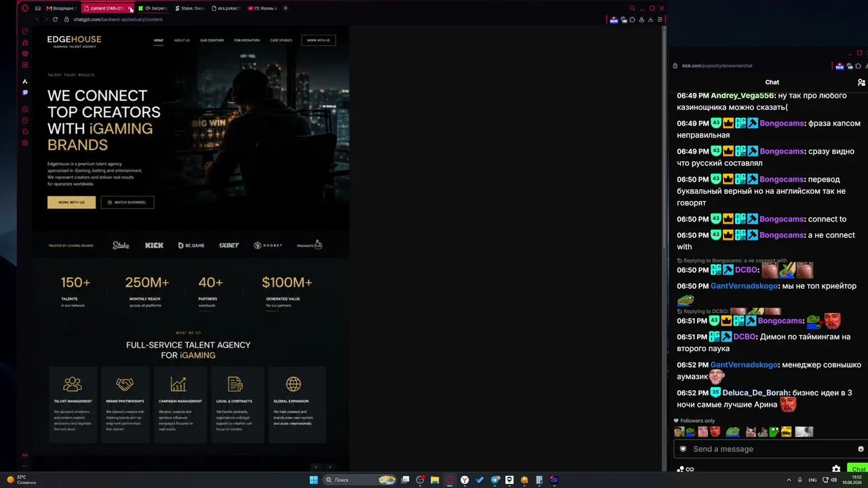This screenshot has width=868, height=488.
Task: Click username DCBO in the Димон message
Action: tap(745, 337)
